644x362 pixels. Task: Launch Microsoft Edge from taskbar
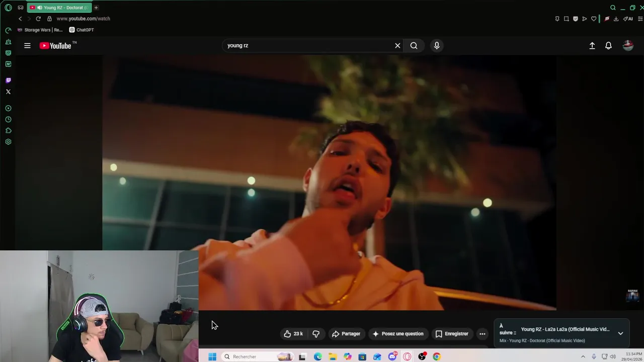pos(318,356)
